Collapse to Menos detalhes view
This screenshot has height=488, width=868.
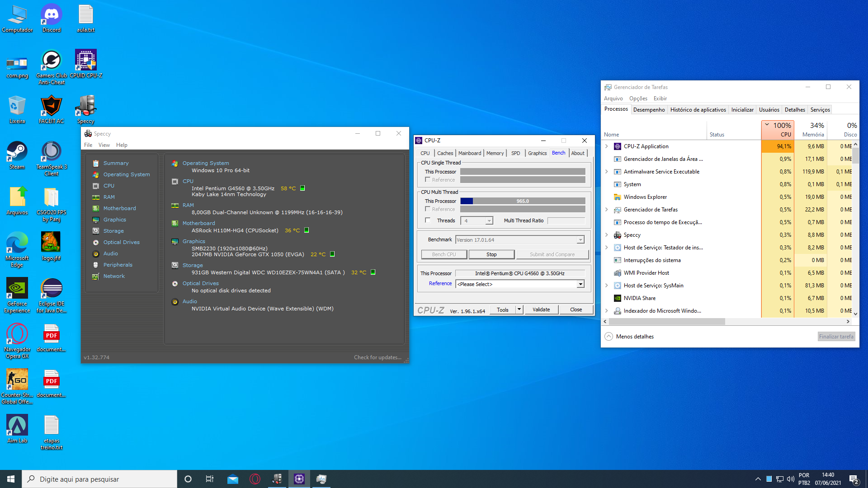pyautogui.click(x=629, y=337)
